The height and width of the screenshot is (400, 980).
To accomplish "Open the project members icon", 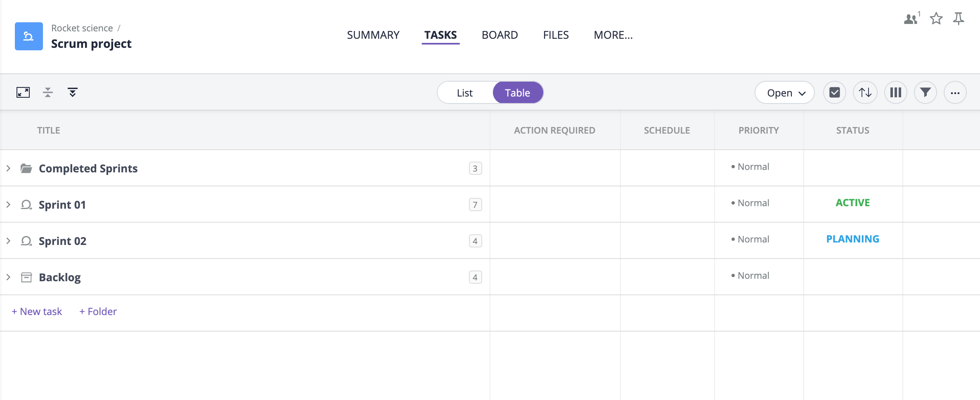I will [911, 19].
